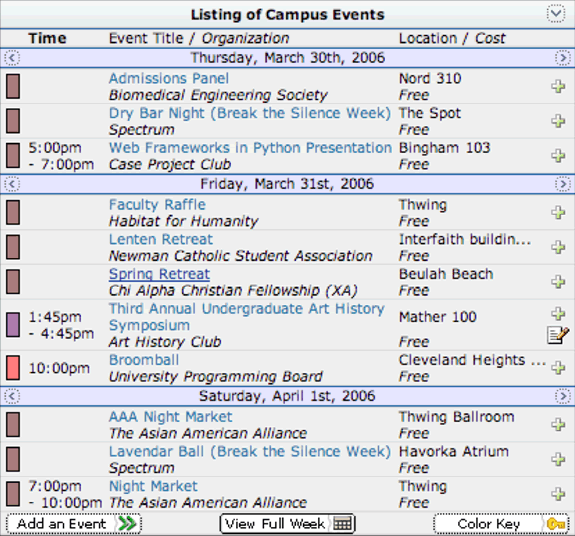Open the Faculty Raffle event
Image resolution: width=575 pixels, height=536 pixels.
coord(157,205)
